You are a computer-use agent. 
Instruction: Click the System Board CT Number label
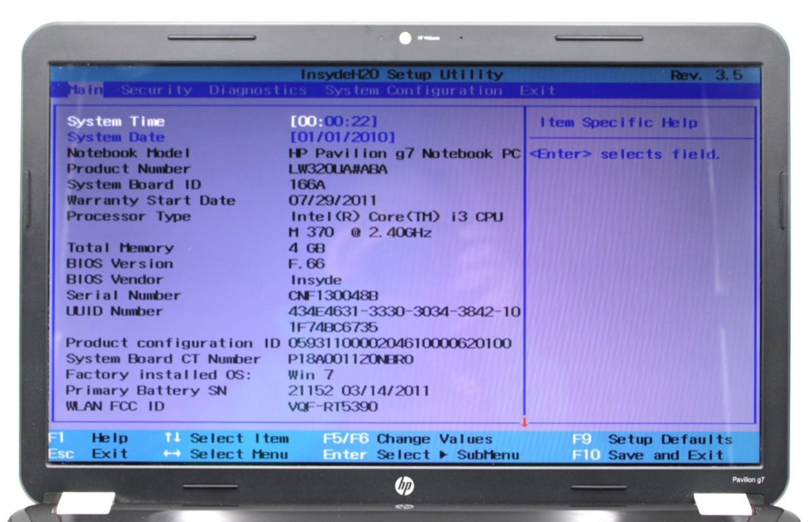[163, 359]
